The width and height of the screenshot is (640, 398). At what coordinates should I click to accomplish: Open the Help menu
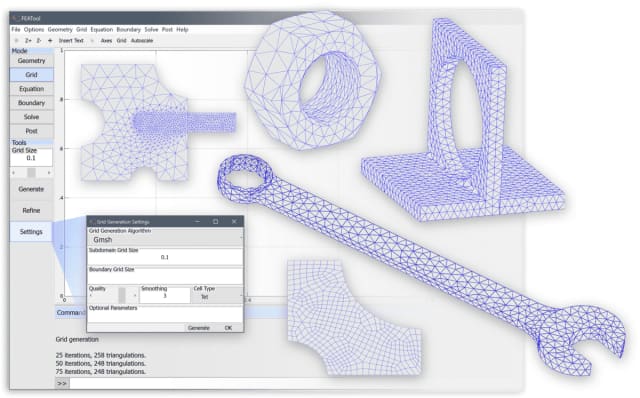click(182, 29)
